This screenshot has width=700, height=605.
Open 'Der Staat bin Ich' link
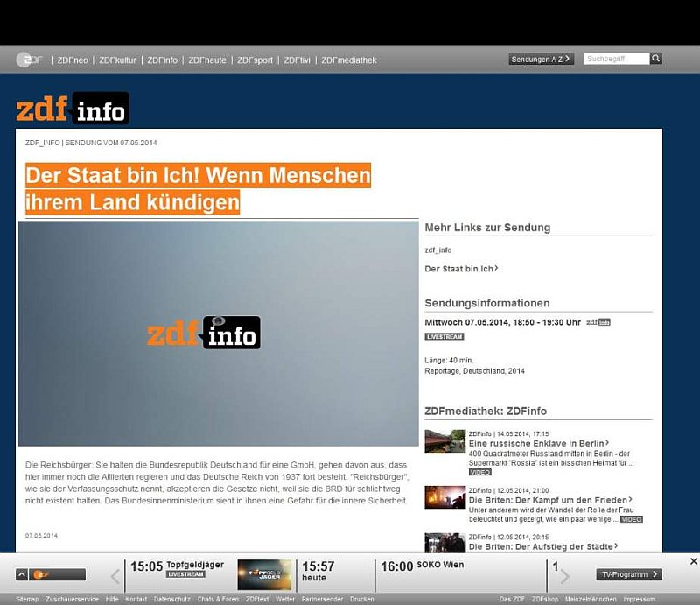[x=460, y=269]
